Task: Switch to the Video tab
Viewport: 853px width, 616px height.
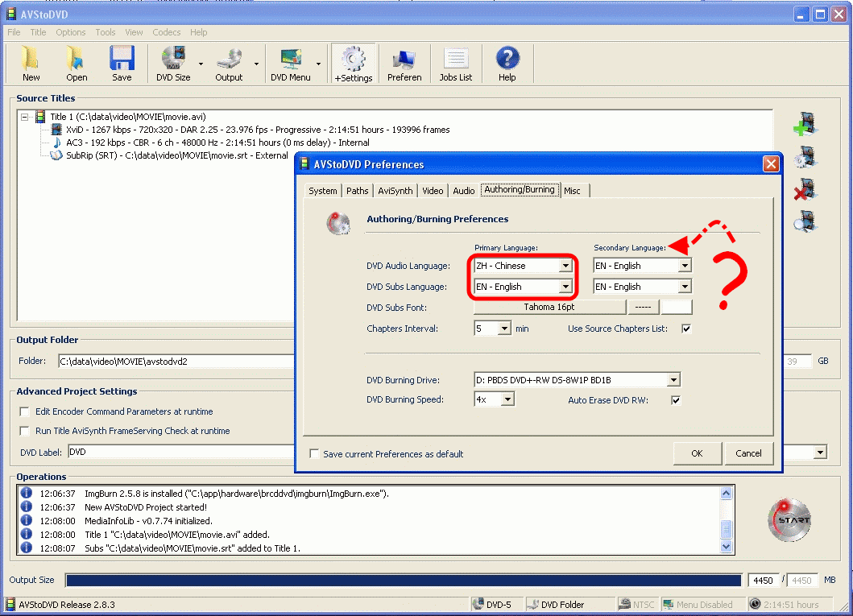Action: coord(433,191)
